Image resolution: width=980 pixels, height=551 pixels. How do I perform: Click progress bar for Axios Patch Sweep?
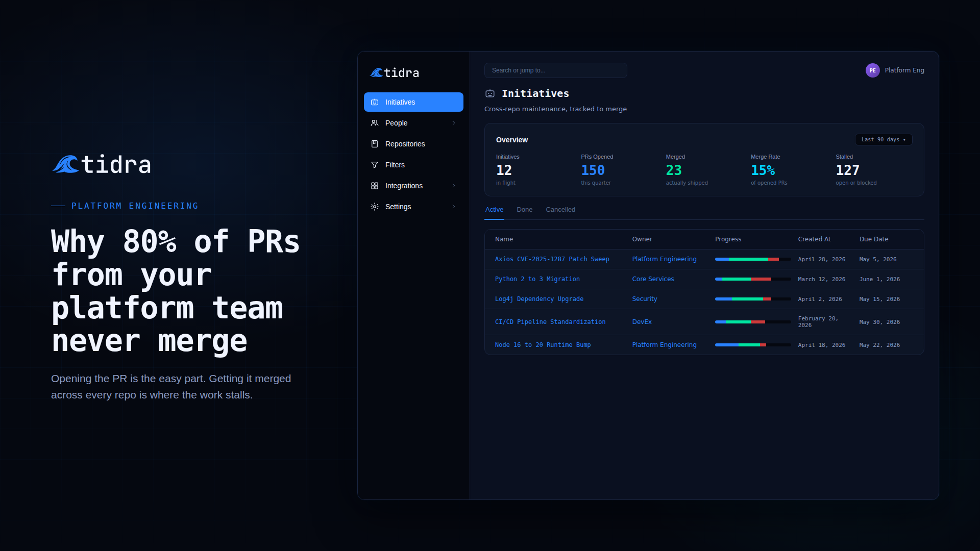(x=753, y=259)
